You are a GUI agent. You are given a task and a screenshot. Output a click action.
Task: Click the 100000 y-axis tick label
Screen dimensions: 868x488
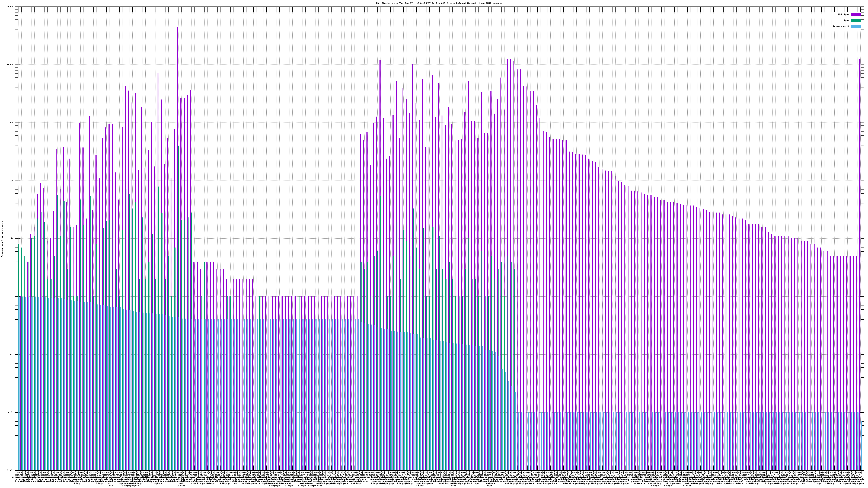coord(10,7)
